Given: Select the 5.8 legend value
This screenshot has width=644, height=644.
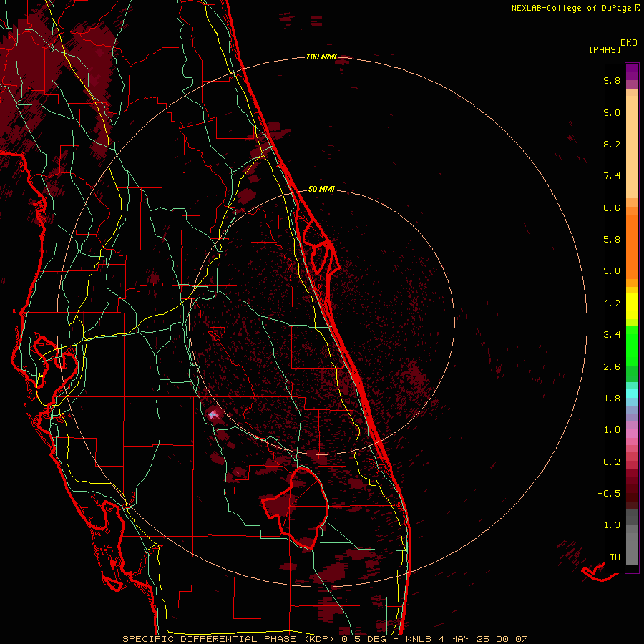Looking at the screenshot, I should (x=612, y=240).
